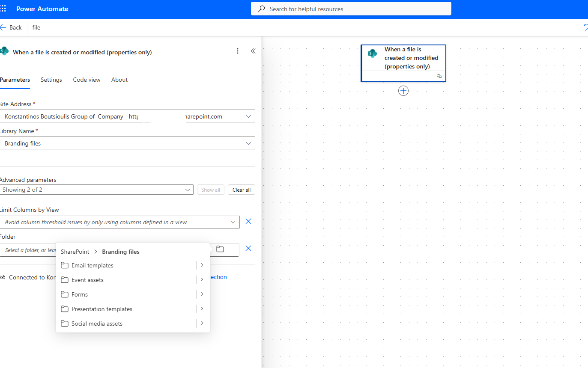Remove the Limit Columns by View parameter

248,222
